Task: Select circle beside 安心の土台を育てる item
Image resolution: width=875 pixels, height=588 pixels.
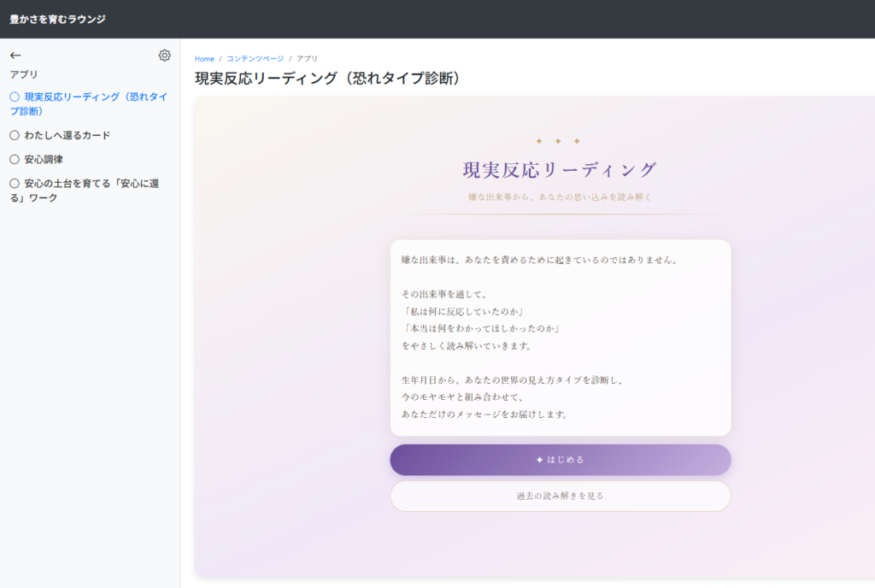Action: tap(15, 183)
